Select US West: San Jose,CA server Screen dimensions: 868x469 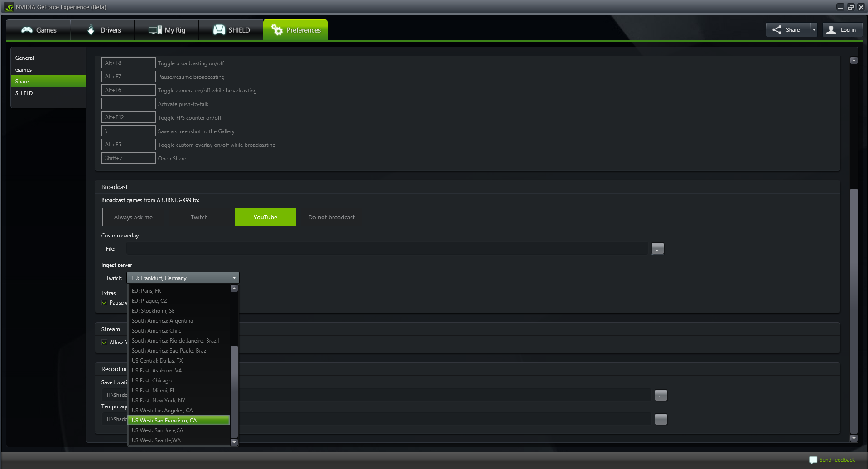coord(179,430)
